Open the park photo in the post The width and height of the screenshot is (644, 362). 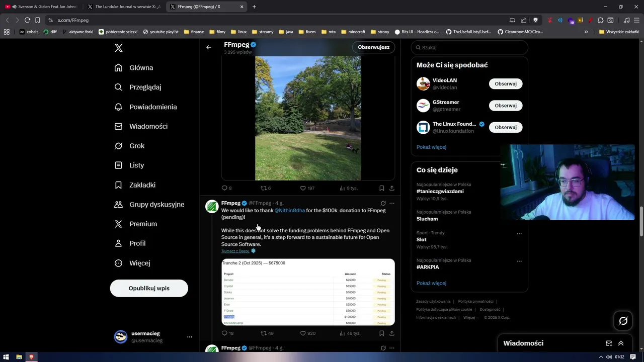pyautogui.click(x=308, y=118)
